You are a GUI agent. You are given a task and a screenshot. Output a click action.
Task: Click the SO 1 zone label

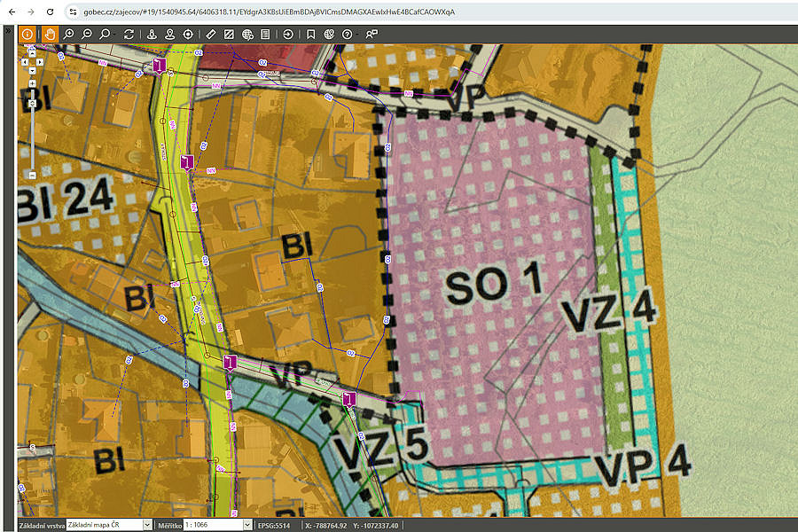pyautogui.click(x=493, y=283)
